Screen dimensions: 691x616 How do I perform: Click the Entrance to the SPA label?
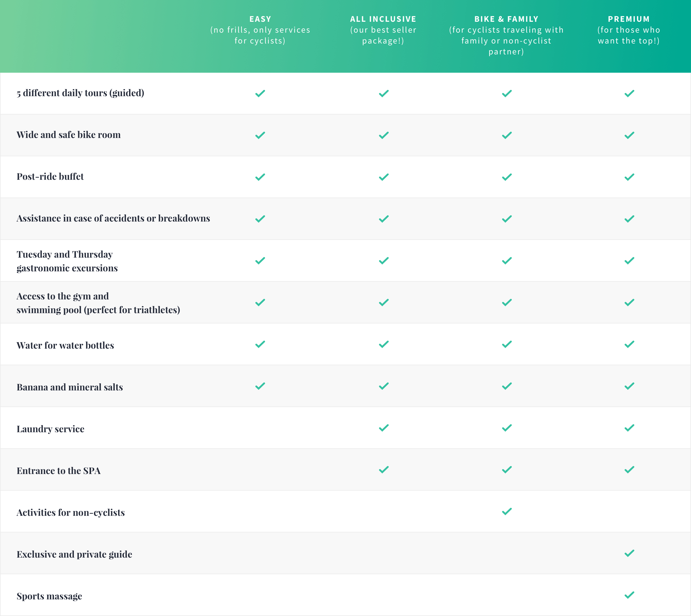[59, 471]
